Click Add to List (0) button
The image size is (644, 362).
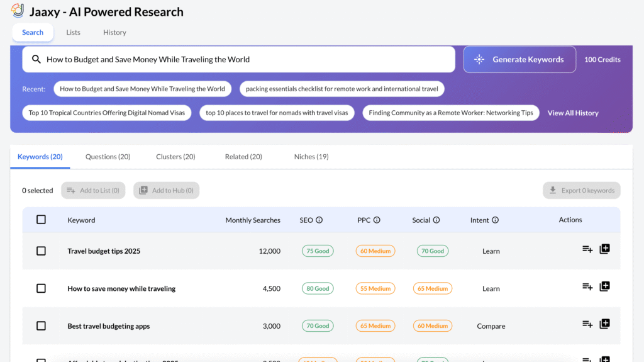93,191
